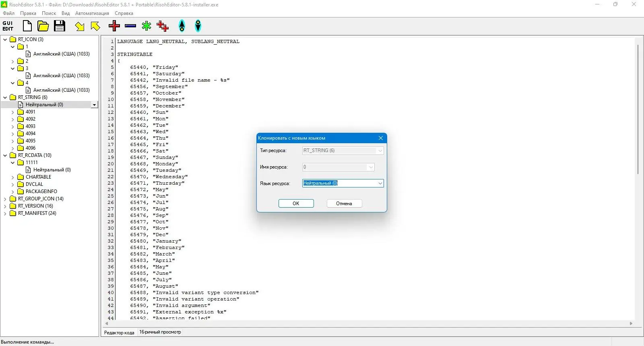The image size is (644, 346).
Task: Open the Правка menu
Action: coord(28,13)
